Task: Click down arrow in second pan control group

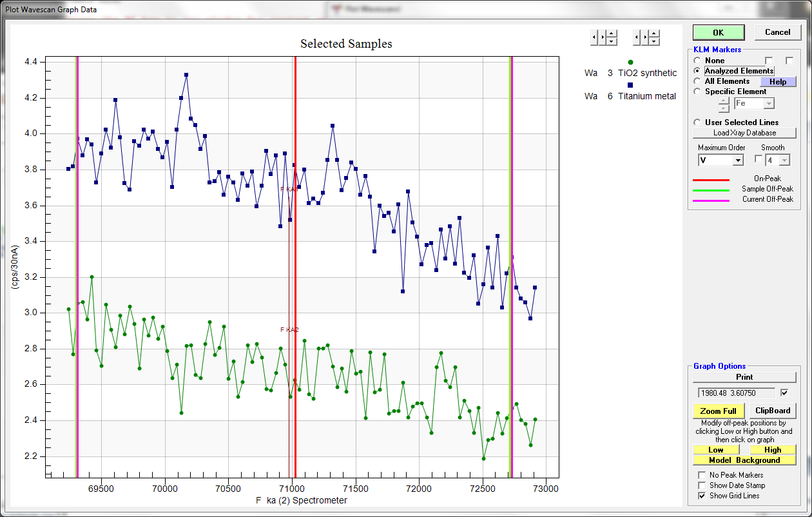Action: [654, 41]
